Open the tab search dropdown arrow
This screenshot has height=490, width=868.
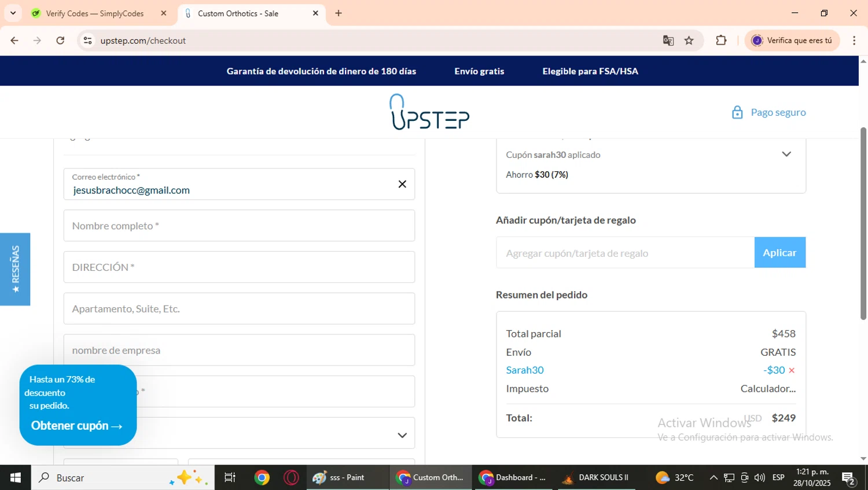[x=13, y=13]
